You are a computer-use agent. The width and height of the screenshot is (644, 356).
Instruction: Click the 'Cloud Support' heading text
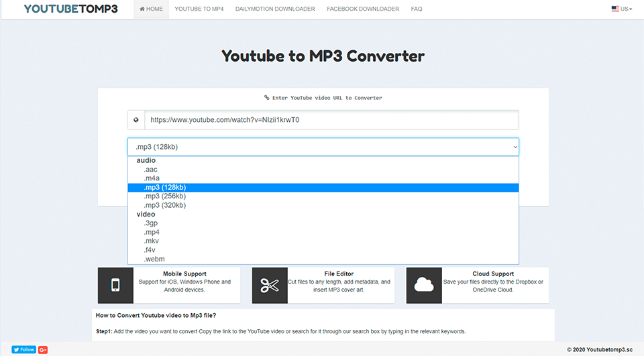493,274
